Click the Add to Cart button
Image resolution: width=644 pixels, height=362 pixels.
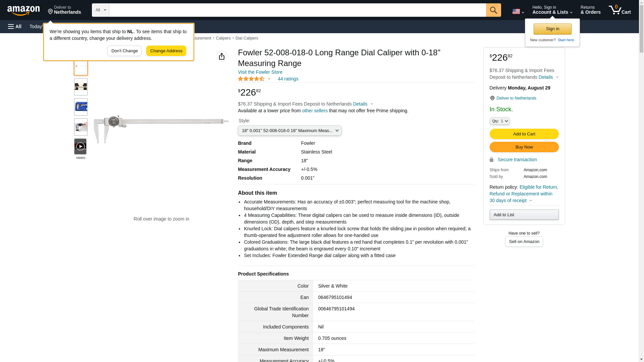524,134
